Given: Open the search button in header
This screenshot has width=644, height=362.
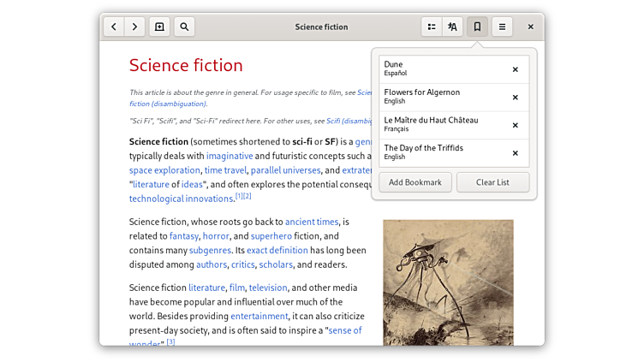Looking at the screenshot, I should [x=184, y=27].
